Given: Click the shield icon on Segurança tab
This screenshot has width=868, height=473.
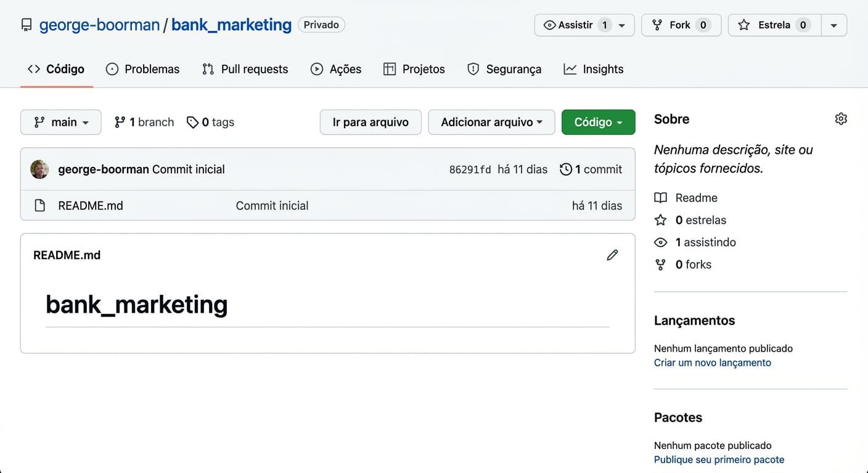Looking at the screenshot, I should 473,69.
